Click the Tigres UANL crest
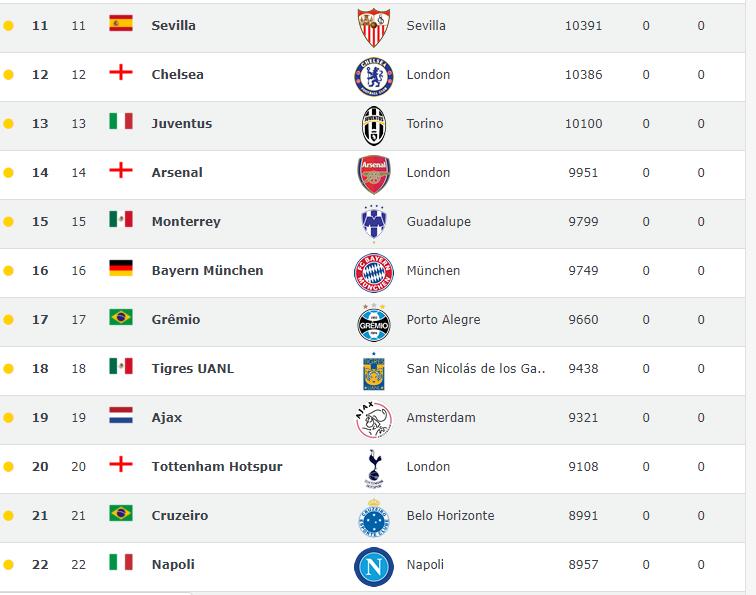Screen dimensions: 756x595 click(374, 371)
